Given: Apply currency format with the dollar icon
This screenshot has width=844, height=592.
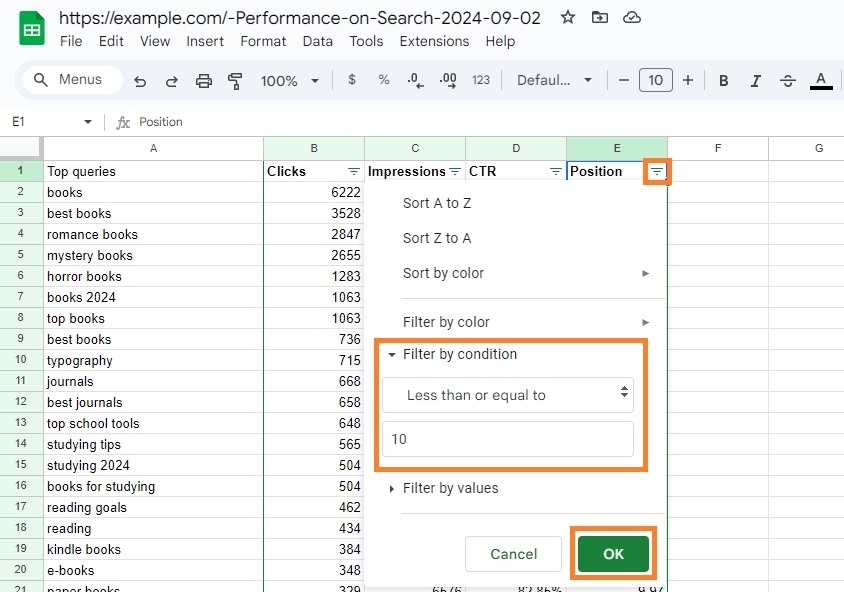Looking at the screenshot, I should pyautogui.click(x=351, y=80).
